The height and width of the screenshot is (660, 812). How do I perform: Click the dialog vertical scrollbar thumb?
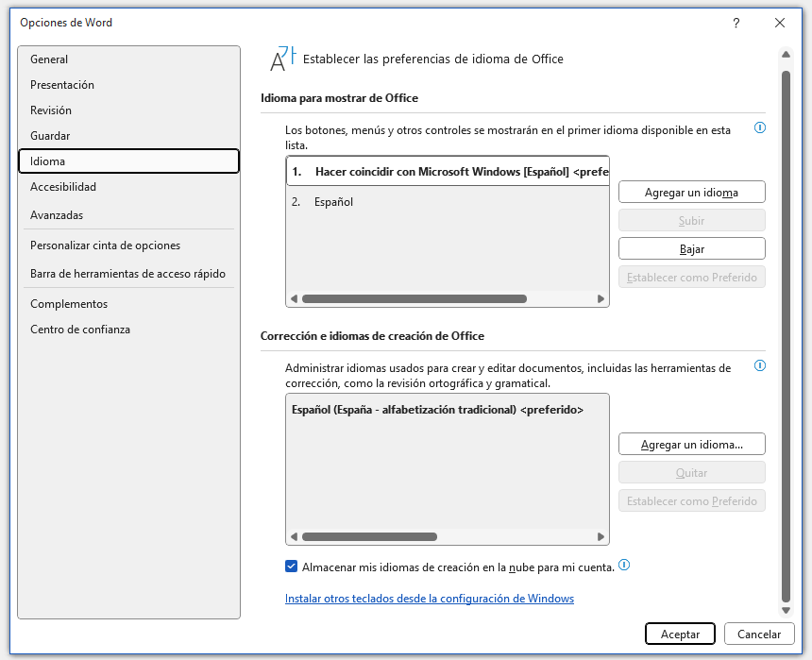(786, 337)
